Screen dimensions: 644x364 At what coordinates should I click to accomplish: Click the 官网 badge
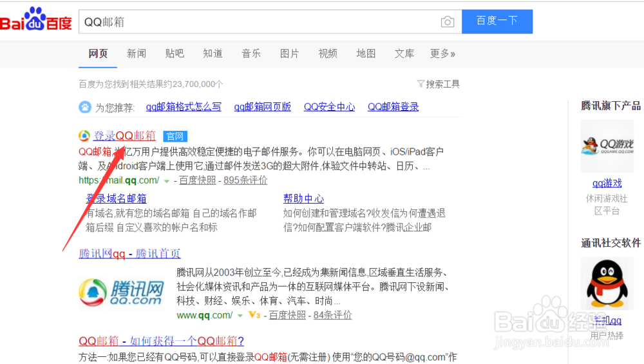(175, 137)
